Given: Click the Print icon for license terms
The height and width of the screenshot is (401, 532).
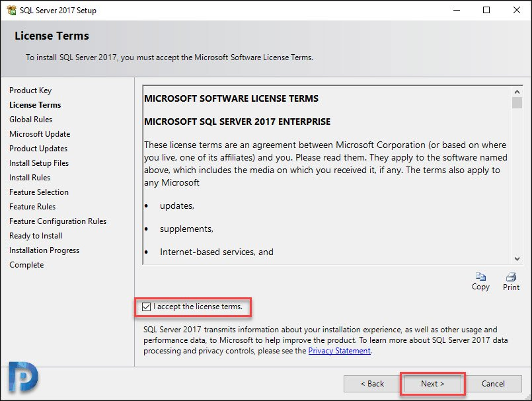Looking at the screenshot, I should pyautogui.click(x=511, y=277).
